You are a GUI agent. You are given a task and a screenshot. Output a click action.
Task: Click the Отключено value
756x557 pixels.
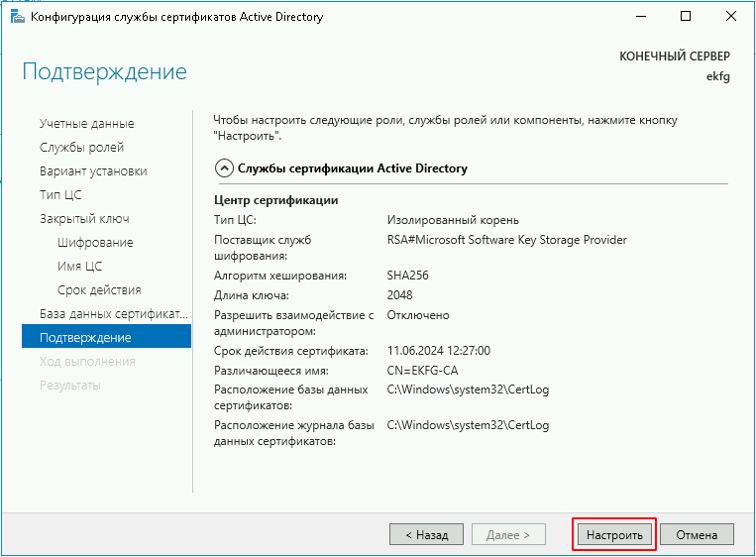(x=418, y=315)
